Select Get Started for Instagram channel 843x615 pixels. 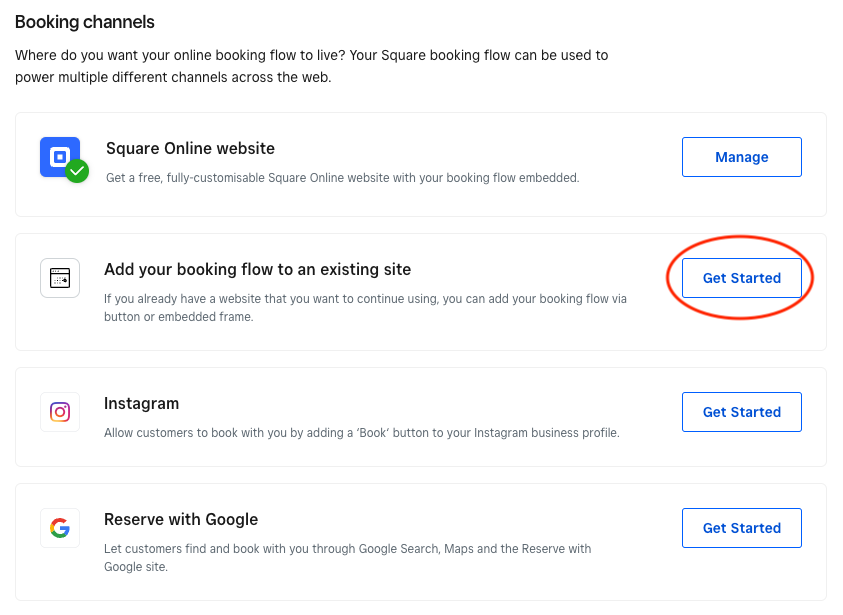point(742,412)
